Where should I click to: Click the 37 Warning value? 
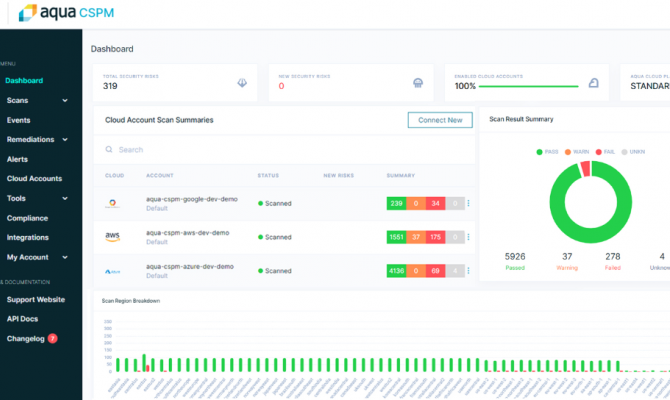click(567, 256)
